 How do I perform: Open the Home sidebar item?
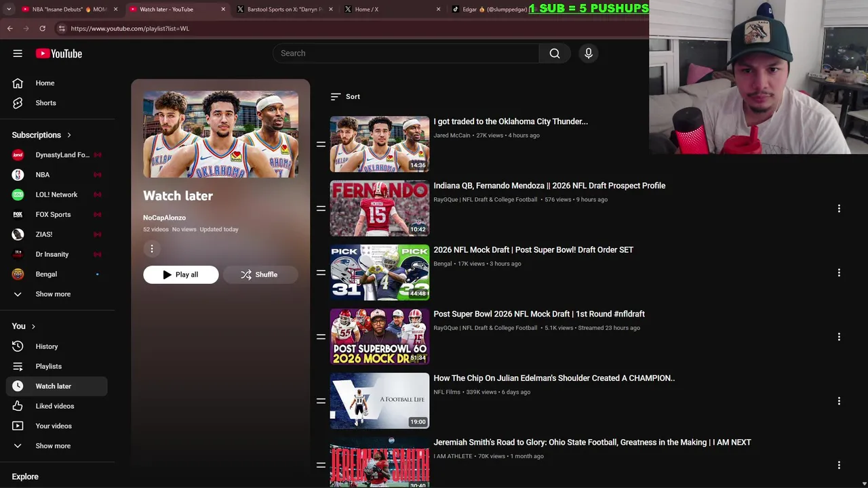pos(57,83)
